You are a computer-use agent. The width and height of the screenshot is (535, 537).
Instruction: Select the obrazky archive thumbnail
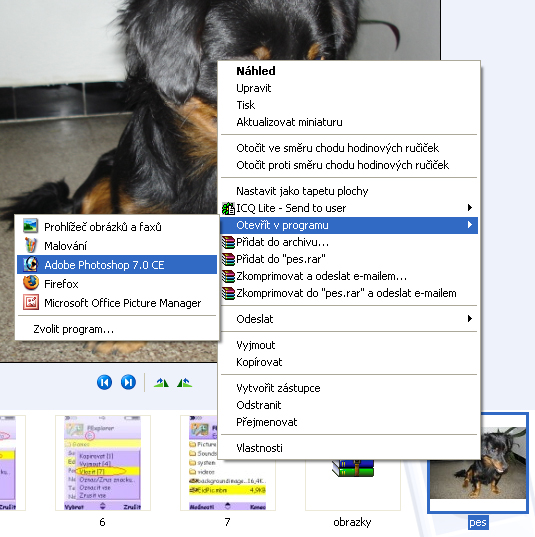(353, 485)
